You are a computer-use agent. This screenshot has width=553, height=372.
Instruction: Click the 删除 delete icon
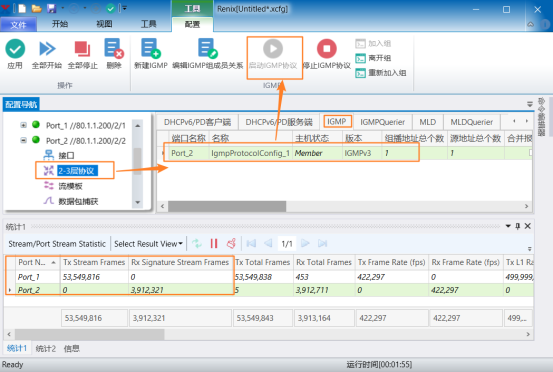(114, 48)
